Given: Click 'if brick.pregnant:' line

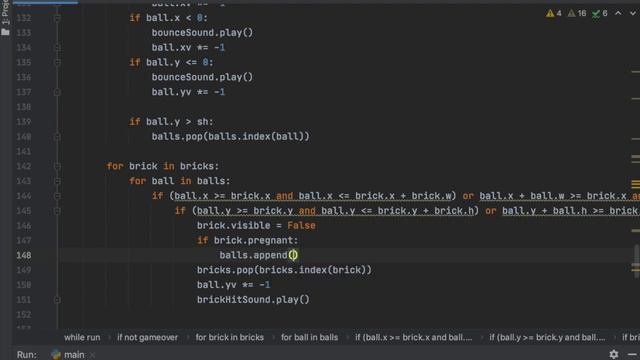Looking at the screenshot, I should coord(248,240).
